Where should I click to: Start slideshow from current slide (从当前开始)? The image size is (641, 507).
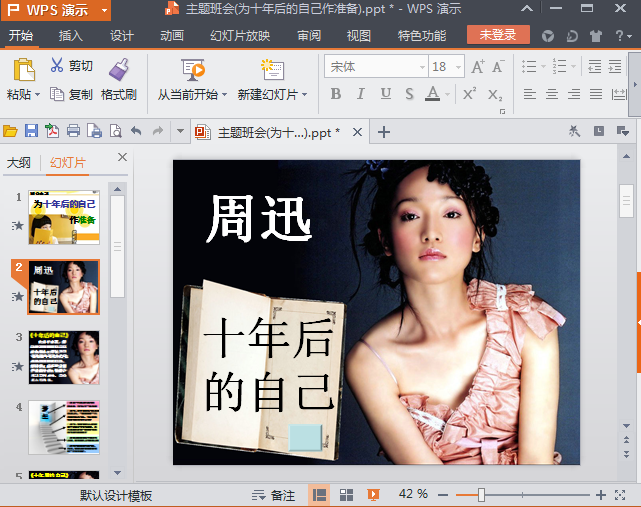point(193,70)
